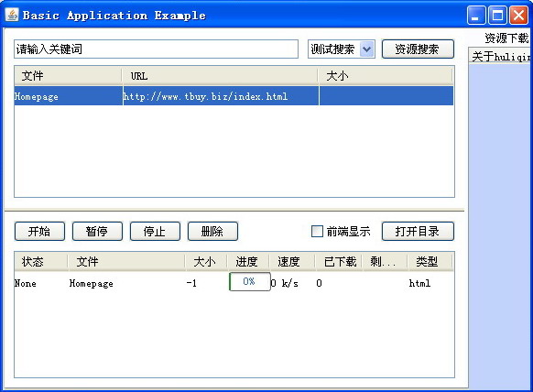Toggle the 前端显示 checkbox
Image resolution: width=533 pixels, height=392 pixels.
(317, 232)
